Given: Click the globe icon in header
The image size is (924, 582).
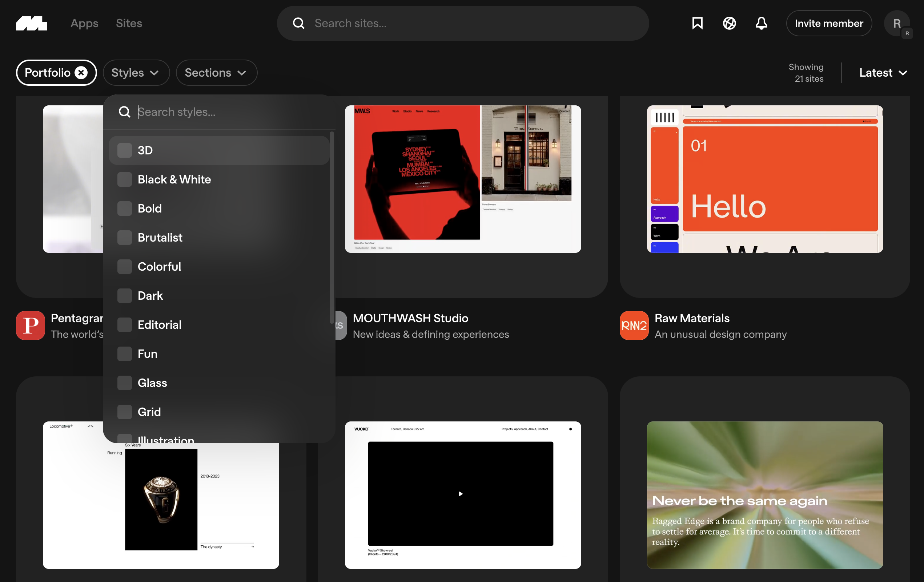Looking at the screenshot, I should 729,23.
